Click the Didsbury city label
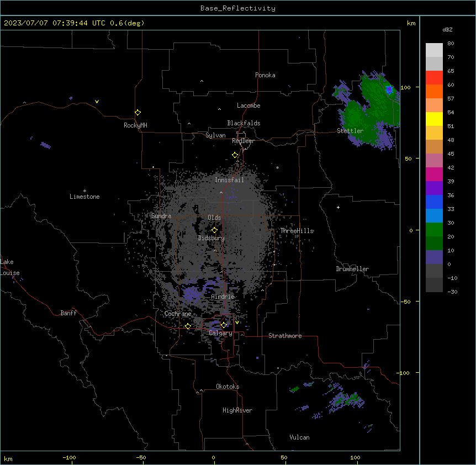Viewport: 476px width, 465px height. point(211,238)
